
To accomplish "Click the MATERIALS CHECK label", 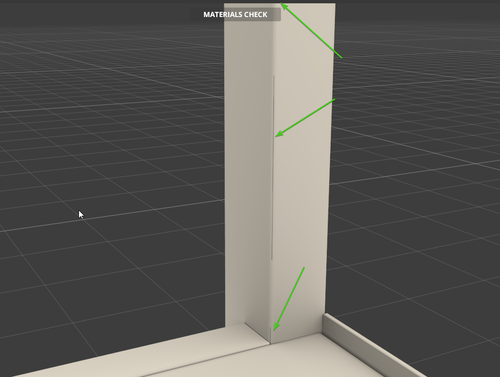I will [235, 15].
